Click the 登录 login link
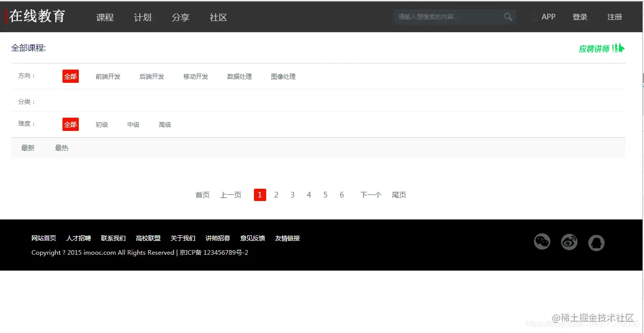The width and height of the screenshot is (644, 333). click(x=579, y=17)
